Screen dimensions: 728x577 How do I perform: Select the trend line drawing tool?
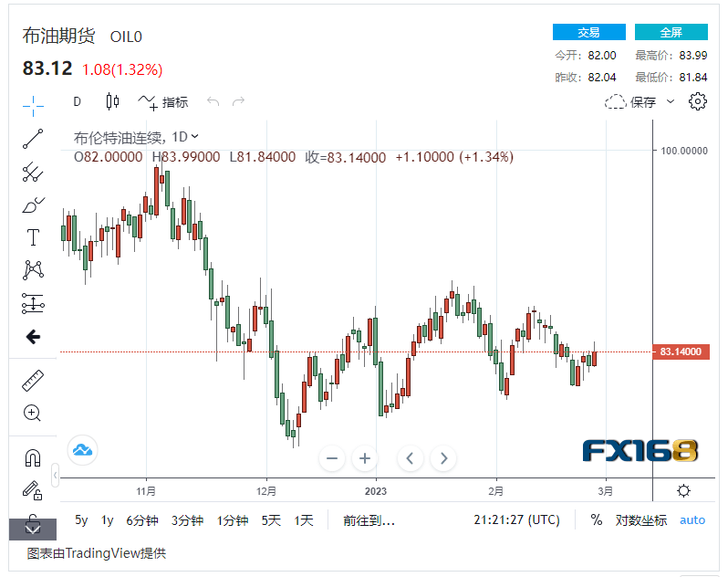click(x=33, y=139)
